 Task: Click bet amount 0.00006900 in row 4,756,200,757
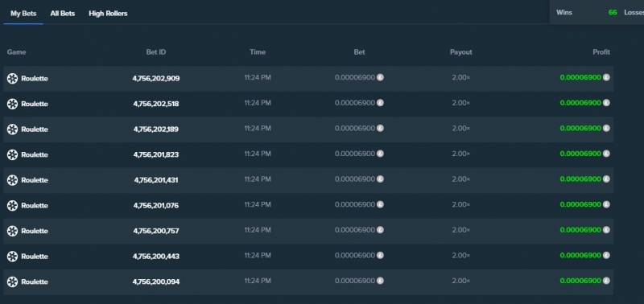click(x=355, y=230)
